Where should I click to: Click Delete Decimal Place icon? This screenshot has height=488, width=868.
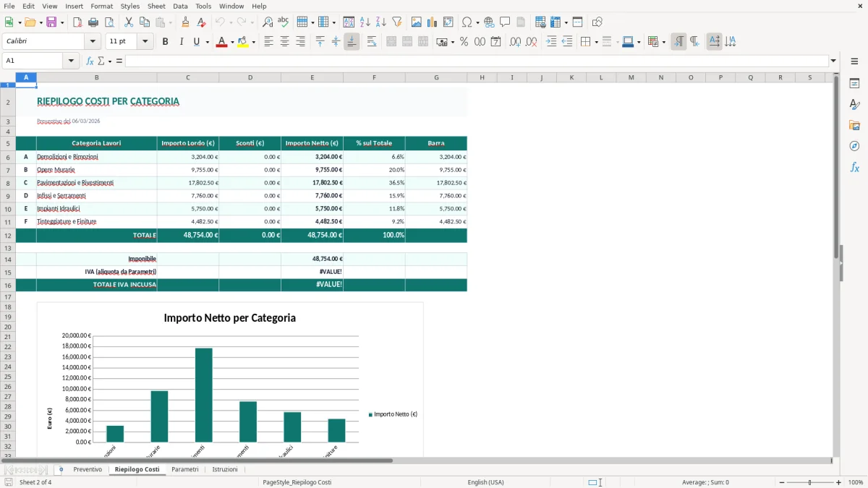(531, 42)
